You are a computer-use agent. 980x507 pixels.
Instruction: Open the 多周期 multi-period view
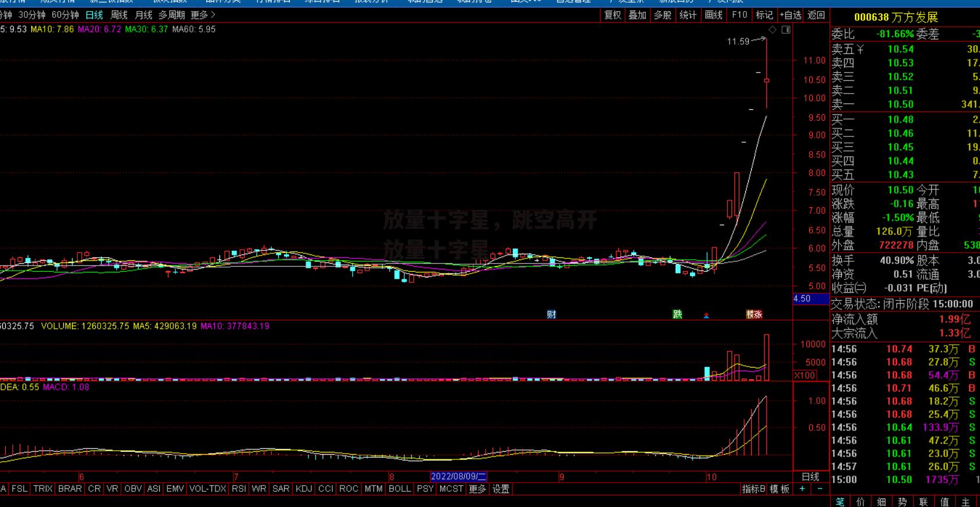pyautogui.click(x=172, y=15)
